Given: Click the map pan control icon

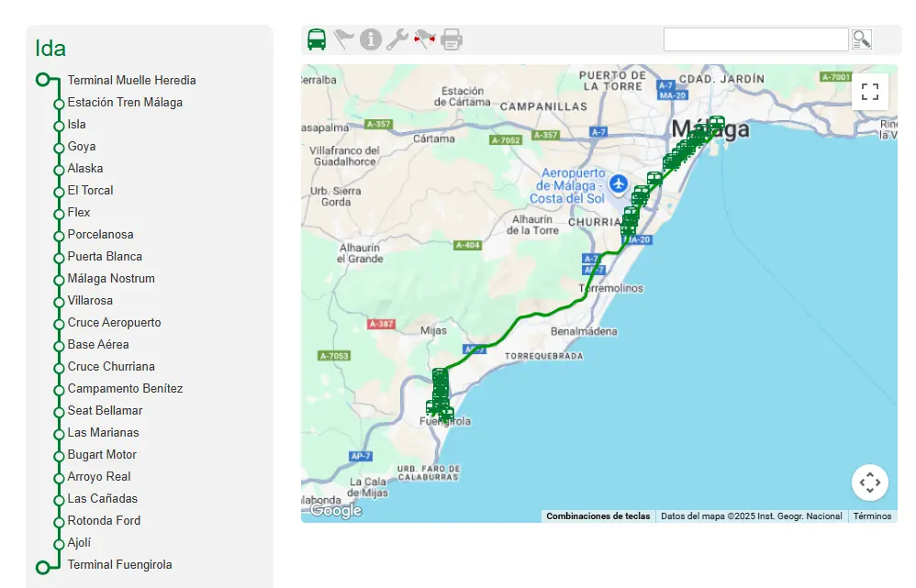Looking at the screenshot, I should coord(869,482).
